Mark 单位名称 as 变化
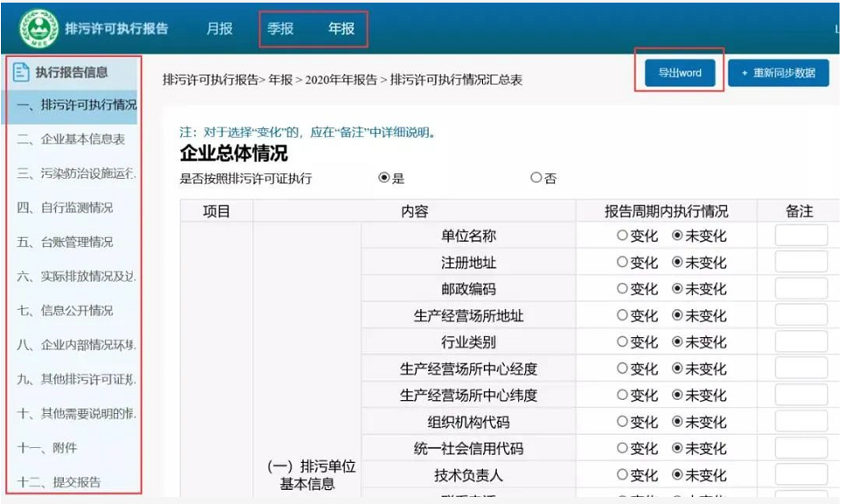 [622, 236]
